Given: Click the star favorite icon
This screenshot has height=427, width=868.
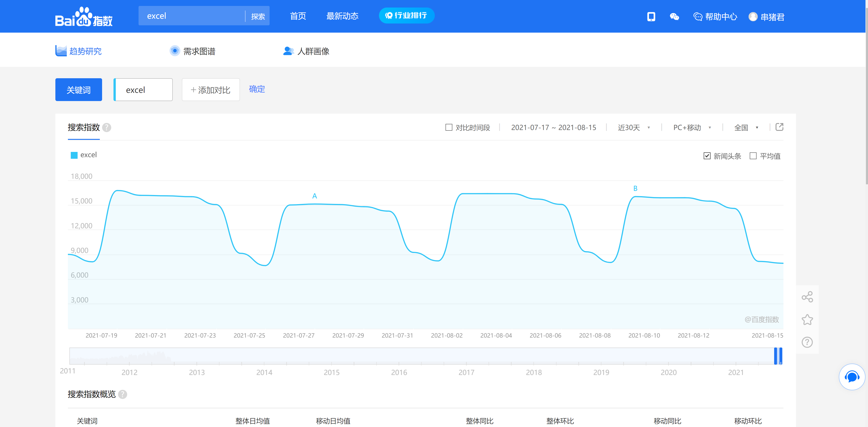Looking at the screenshot, I should coord(807,319).
